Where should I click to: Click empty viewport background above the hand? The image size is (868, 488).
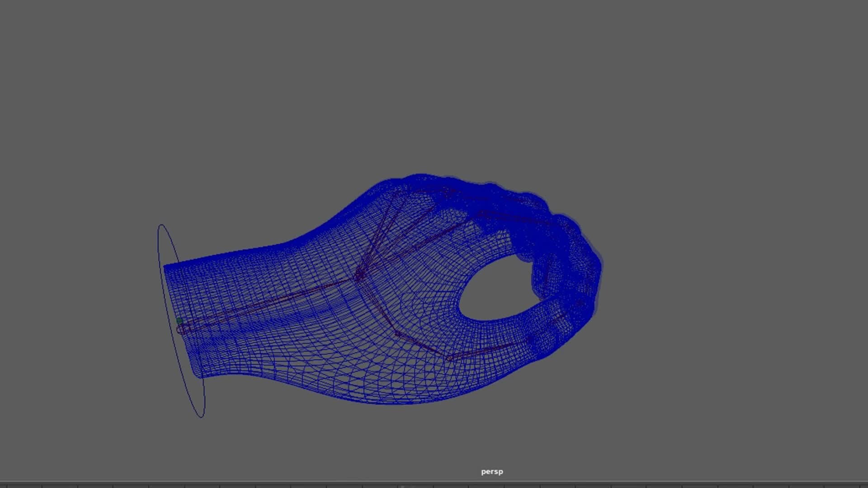coord(434,90)
